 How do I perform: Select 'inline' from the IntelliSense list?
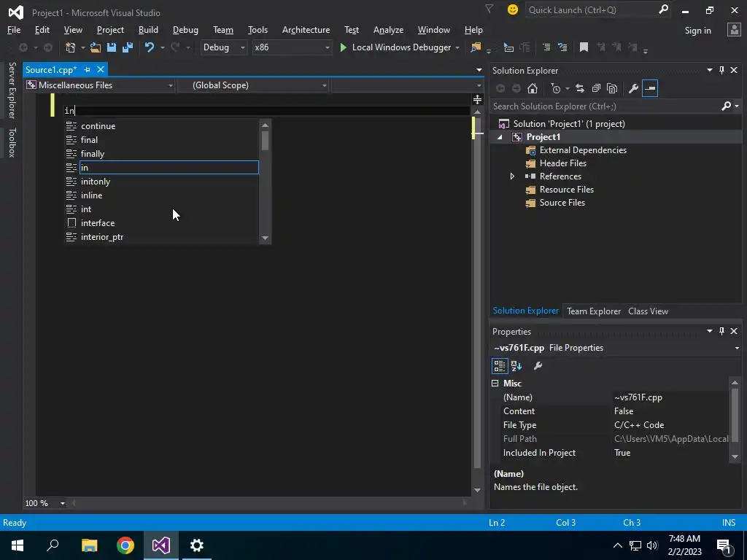pos(162,195)
